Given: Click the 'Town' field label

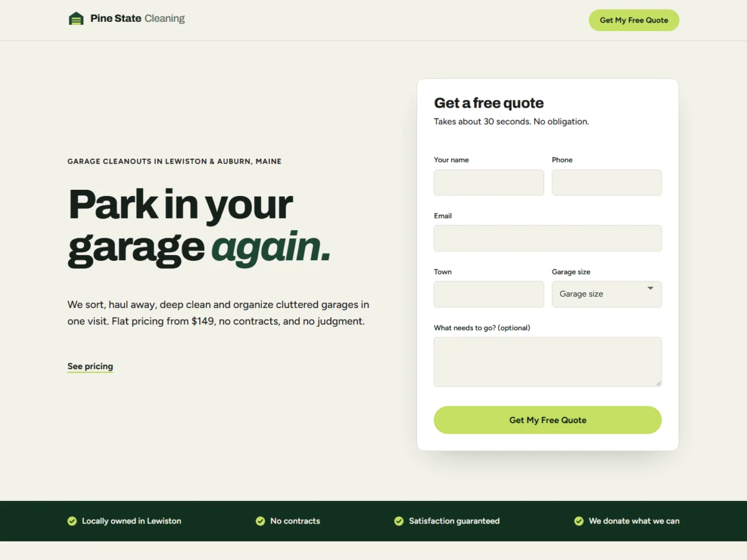Looking at the screenshot, I should (x=443, y=272).
